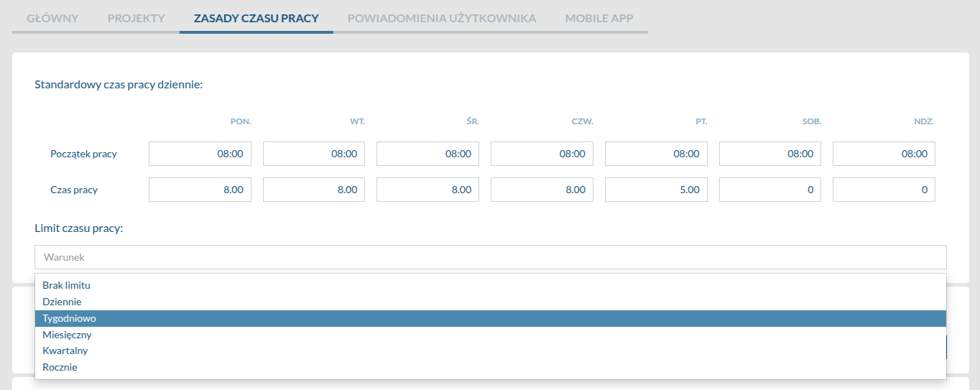This screenshot has height=390, width=980.
Task: Click Czas pracy field for WT.
Action: click(x=314, y=190)
